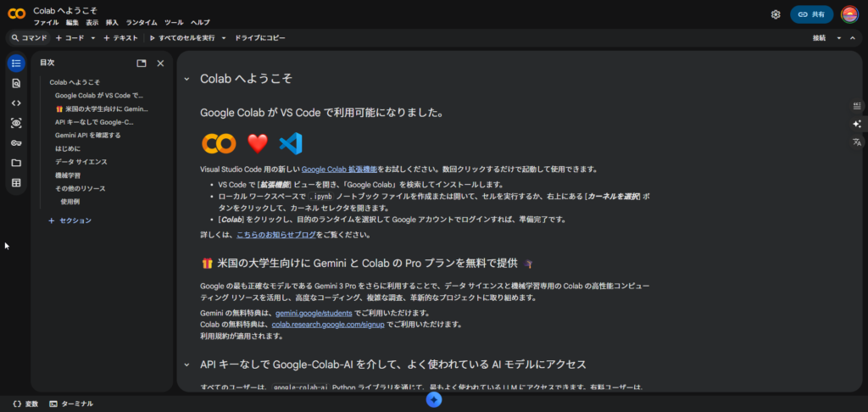Open the ツール menu
The image size is (868, 412).
pyautogui.click(x=174, y=23)
